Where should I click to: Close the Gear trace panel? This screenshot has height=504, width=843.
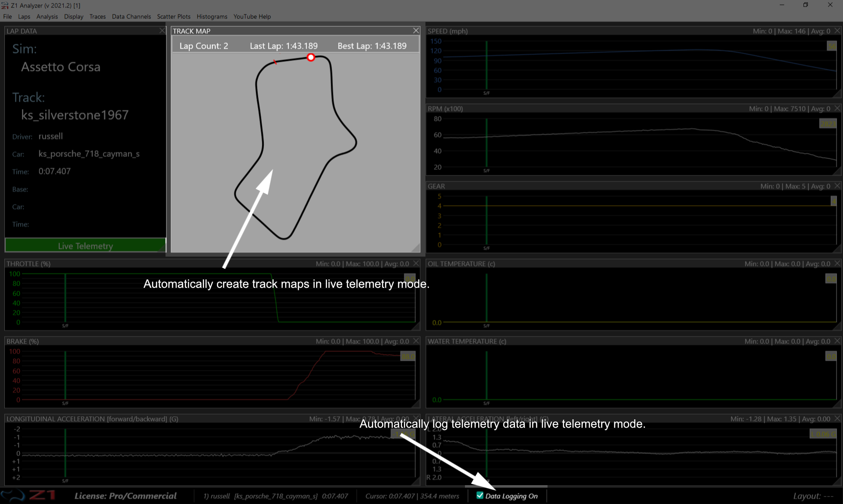click(837, 186)
